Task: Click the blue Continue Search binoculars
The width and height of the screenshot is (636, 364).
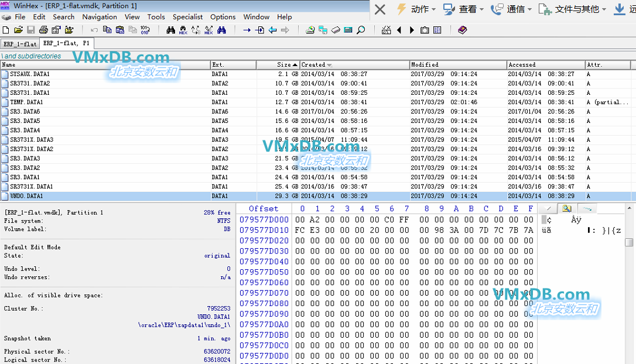Action: (x=221, y=30)
